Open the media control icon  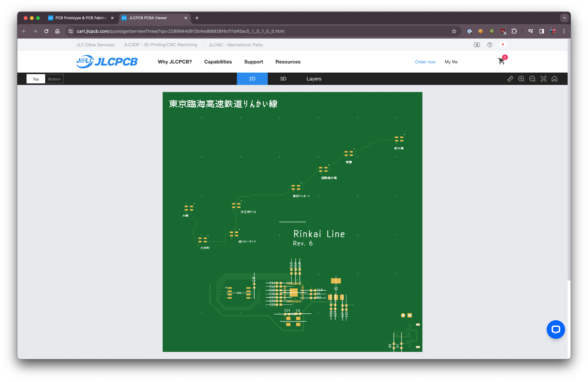tap(530, 31)
